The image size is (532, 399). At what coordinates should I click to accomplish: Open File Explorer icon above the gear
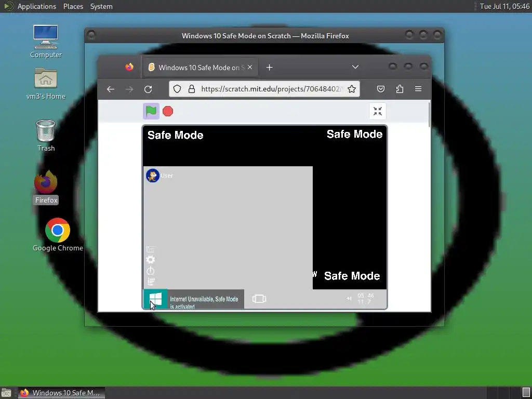pyautogui.click(x=150, y=249)
